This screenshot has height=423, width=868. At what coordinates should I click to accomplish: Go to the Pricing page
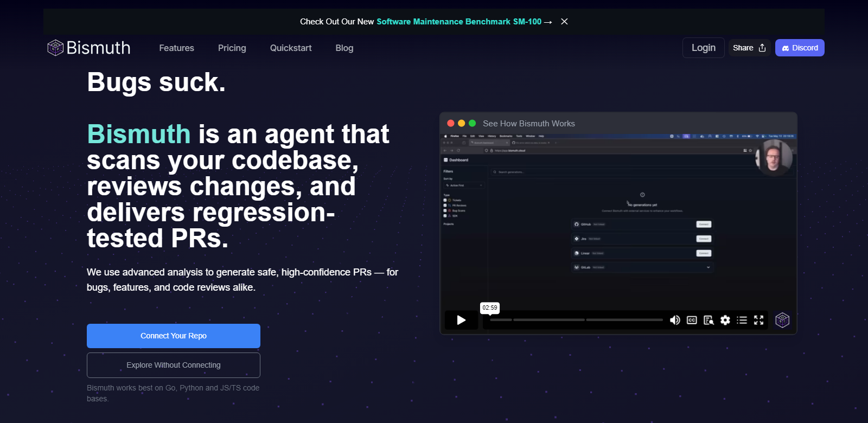(x=232, y=48)
